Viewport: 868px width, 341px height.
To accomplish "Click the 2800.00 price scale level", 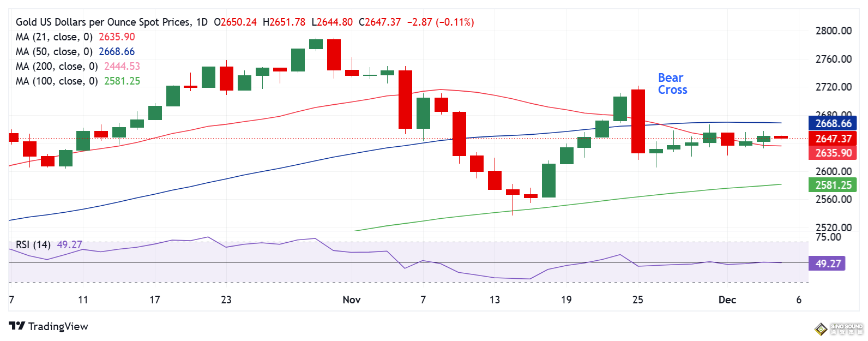I will (834, 31).
